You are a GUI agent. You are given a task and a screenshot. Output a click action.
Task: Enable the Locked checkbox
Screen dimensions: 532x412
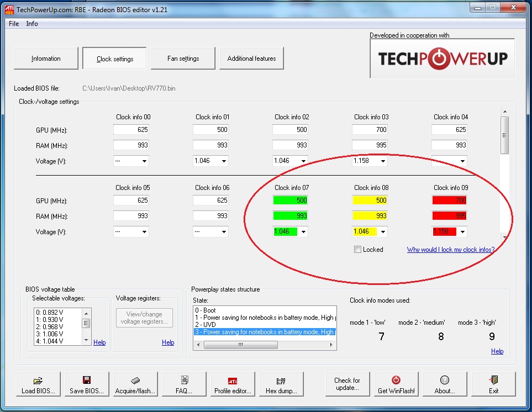(x=358, y=250)
